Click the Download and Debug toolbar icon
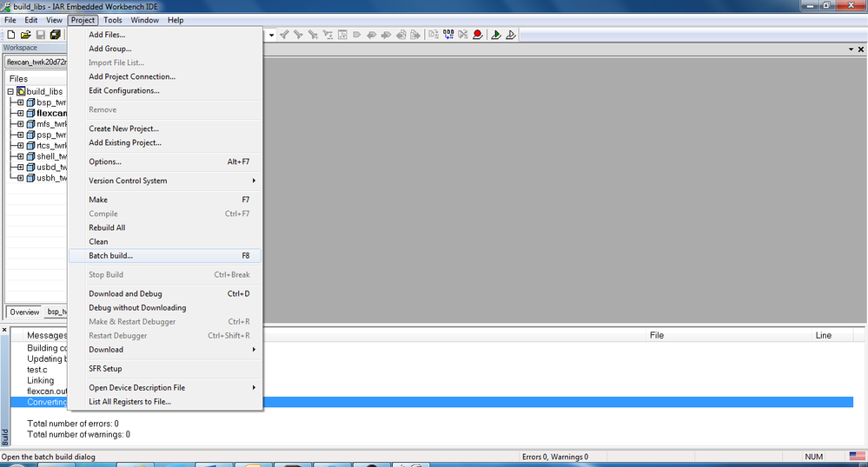868x467 pixels. [496, 35]
